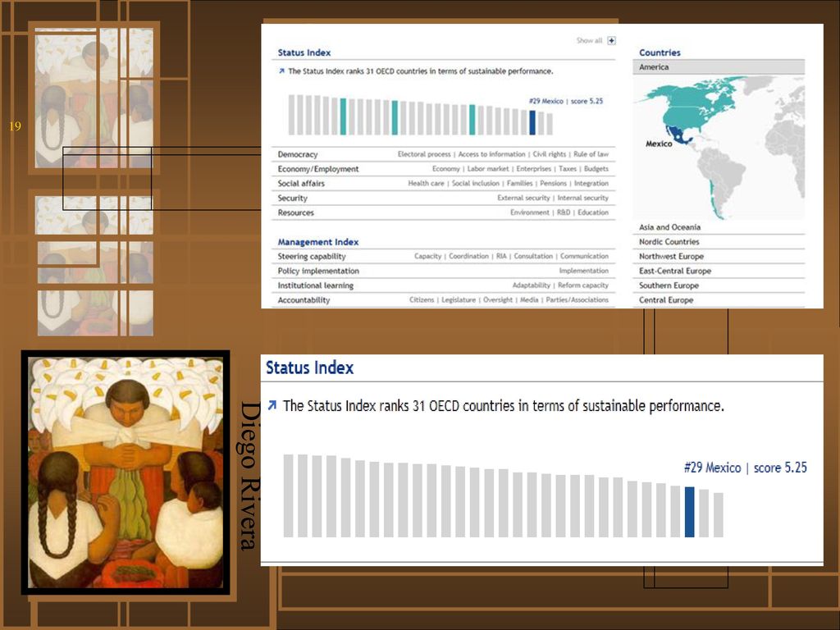Expand the Show all plus icon
The image size is (840, 630).
(x=611, y=41)
